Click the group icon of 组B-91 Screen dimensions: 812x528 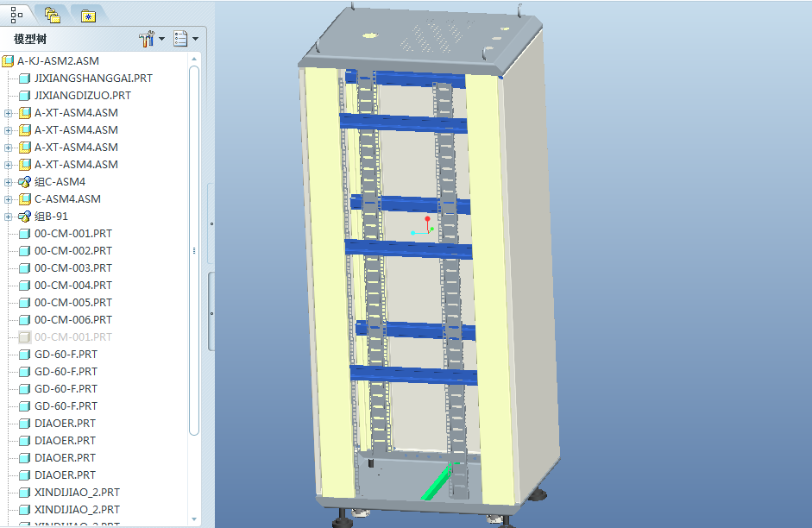point(24,217)
